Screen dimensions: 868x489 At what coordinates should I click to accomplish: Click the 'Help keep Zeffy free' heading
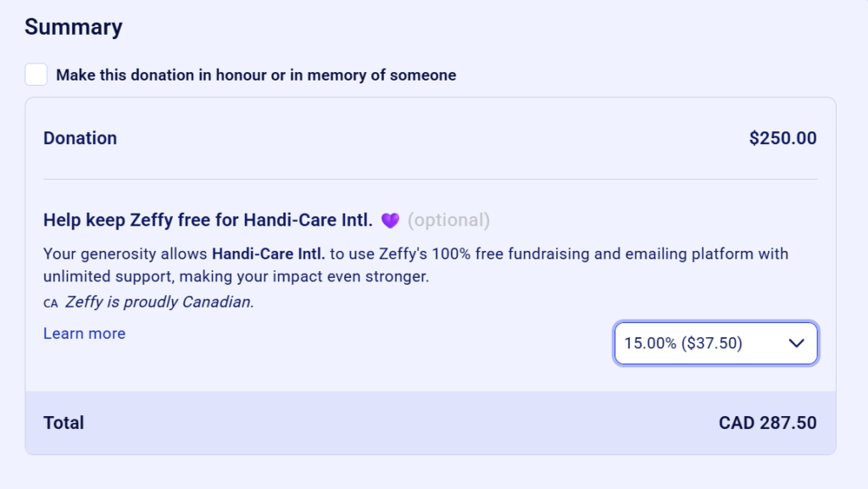pos(208,221)
